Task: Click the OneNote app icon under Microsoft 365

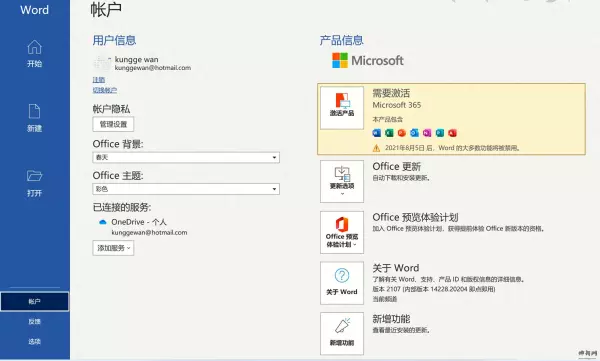Action: [427, 133]
